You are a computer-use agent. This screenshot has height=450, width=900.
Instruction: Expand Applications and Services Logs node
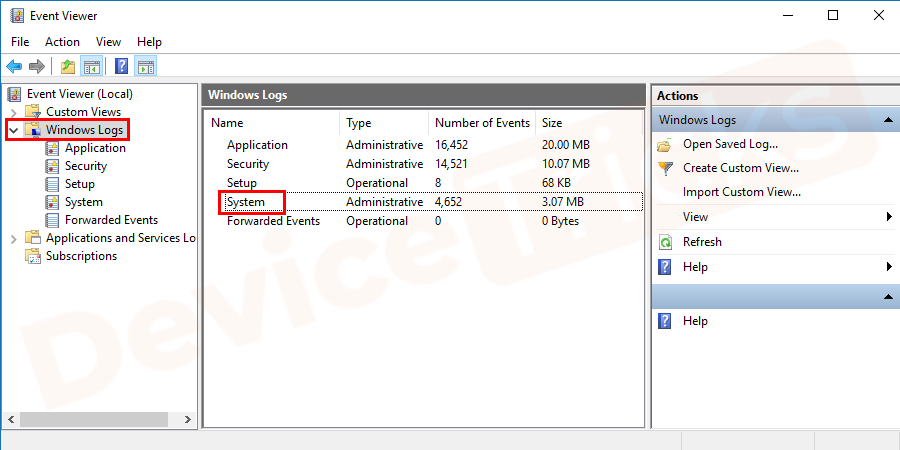14,238
